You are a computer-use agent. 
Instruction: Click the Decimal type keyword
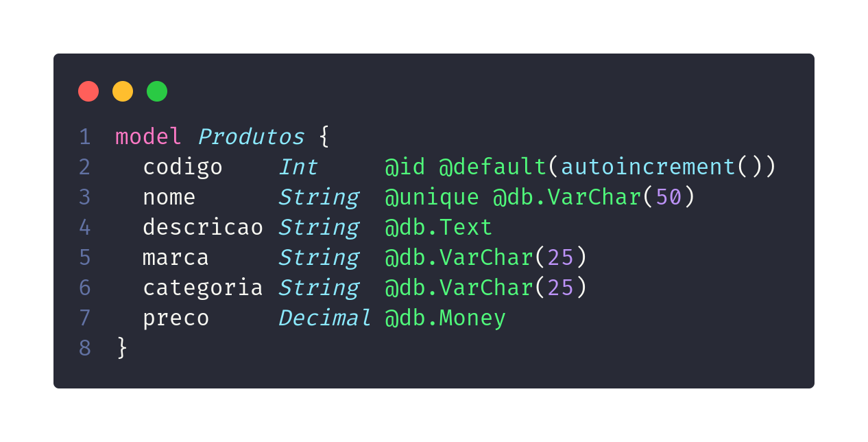(x=324, y=318)
